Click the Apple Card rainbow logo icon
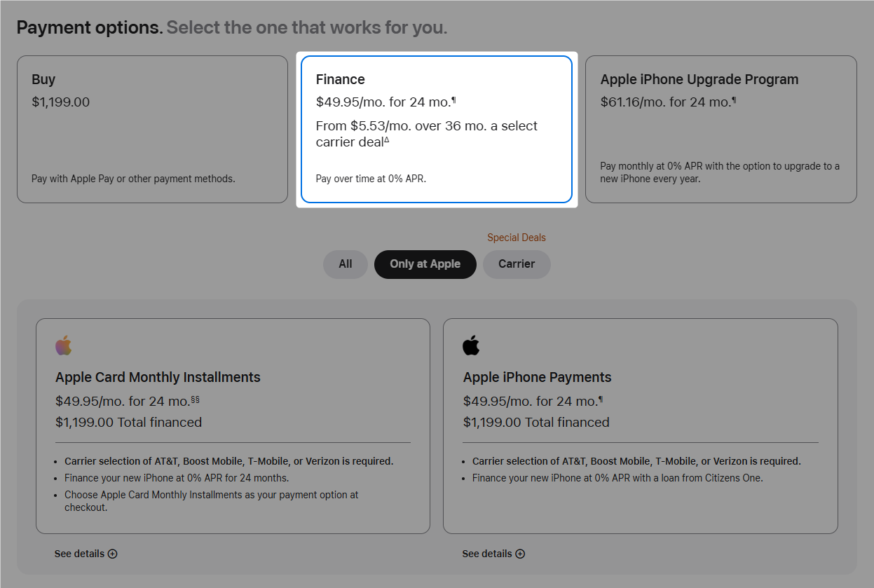The width and height of the screenshot is (874, 588). click(x=64, y=344)
